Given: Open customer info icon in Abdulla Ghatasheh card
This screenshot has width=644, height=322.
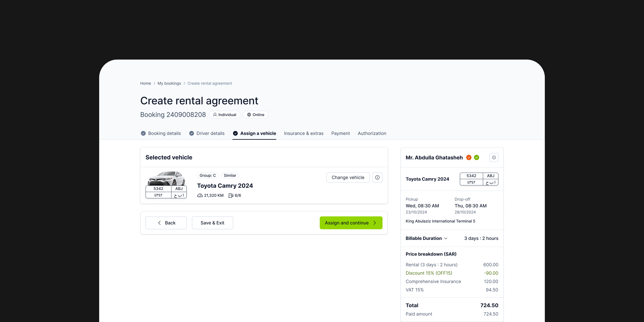Looking at the screenshot, I should click(494, 157).
